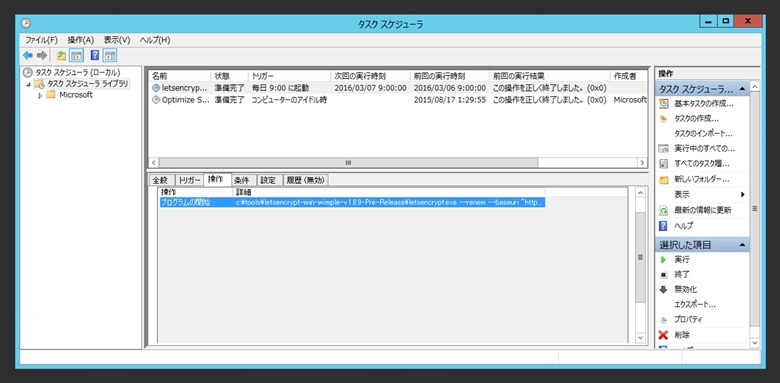The width and height of the screenshot is (780, 383).
Task: Click the 詳細 column header in actions tab
Action: 389,192
